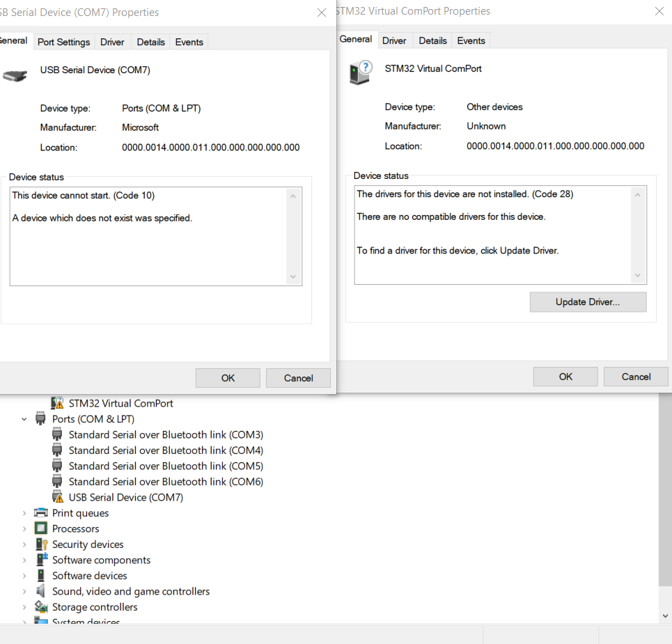Click the Code 10 device status text

click(x=84, y=196)
